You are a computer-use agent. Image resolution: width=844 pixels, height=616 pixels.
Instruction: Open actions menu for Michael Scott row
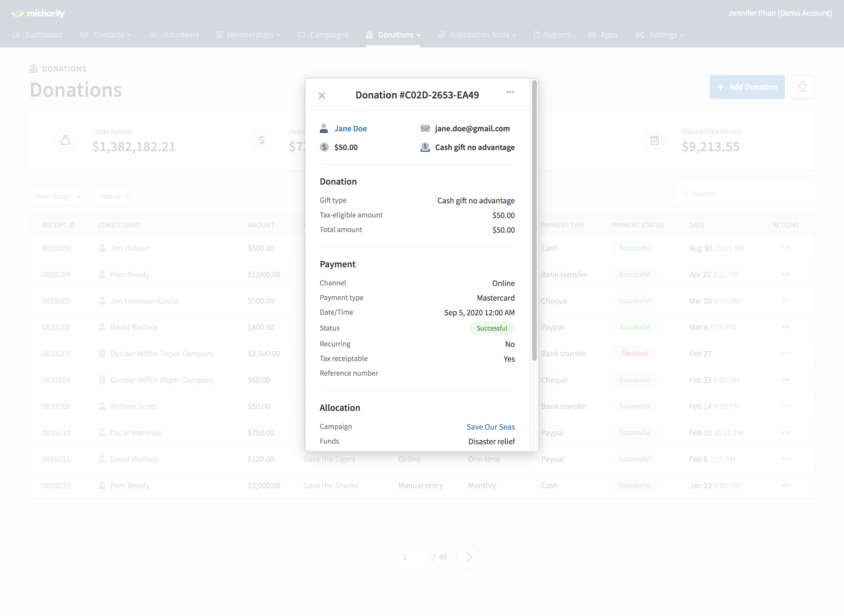(786, 406)
